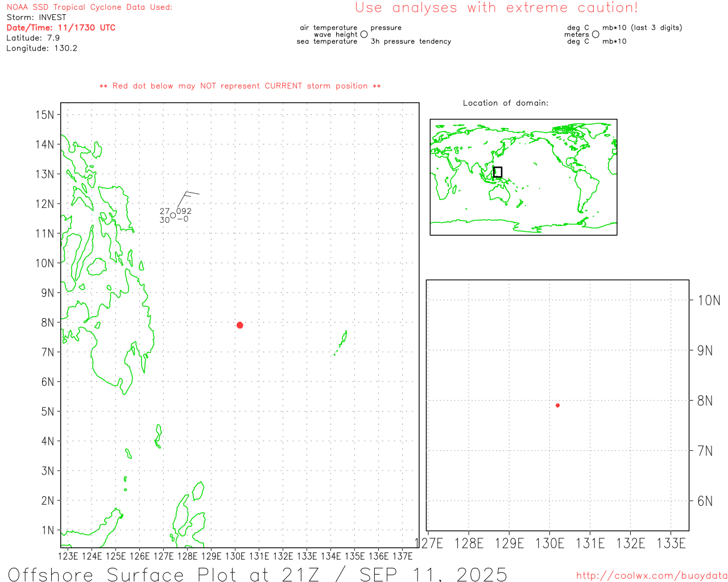The height and width of the screenshot is (582, 728).
Task: Click the red storm dot on main map
Action: 240,325
